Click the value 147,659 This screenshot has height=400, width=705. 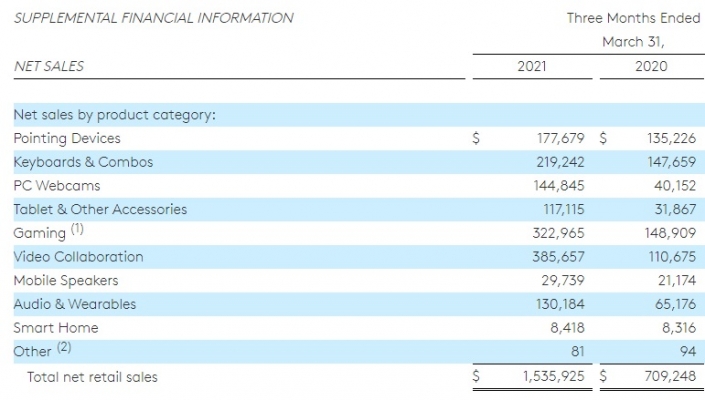click(672, 162)
